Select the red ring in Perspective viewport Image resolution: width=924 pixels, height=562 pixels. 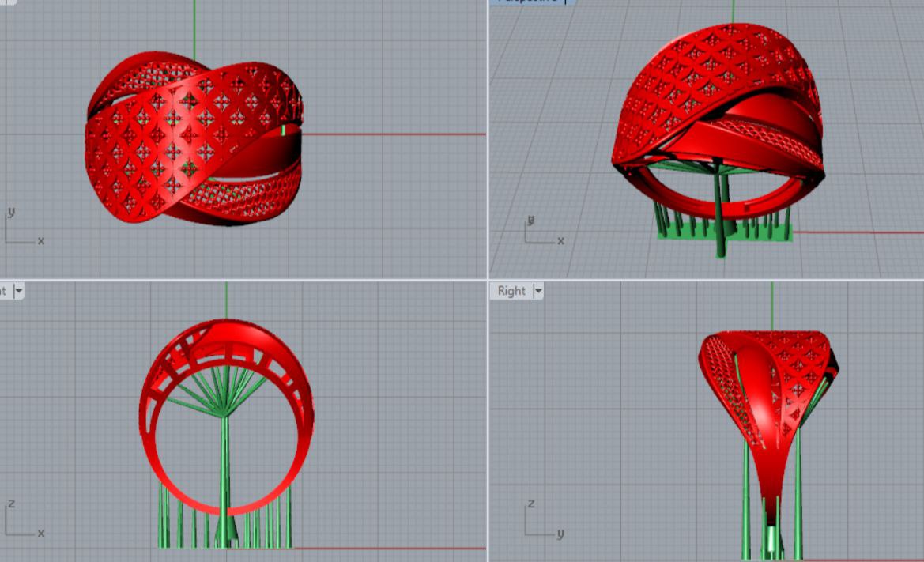pos(696,87)
